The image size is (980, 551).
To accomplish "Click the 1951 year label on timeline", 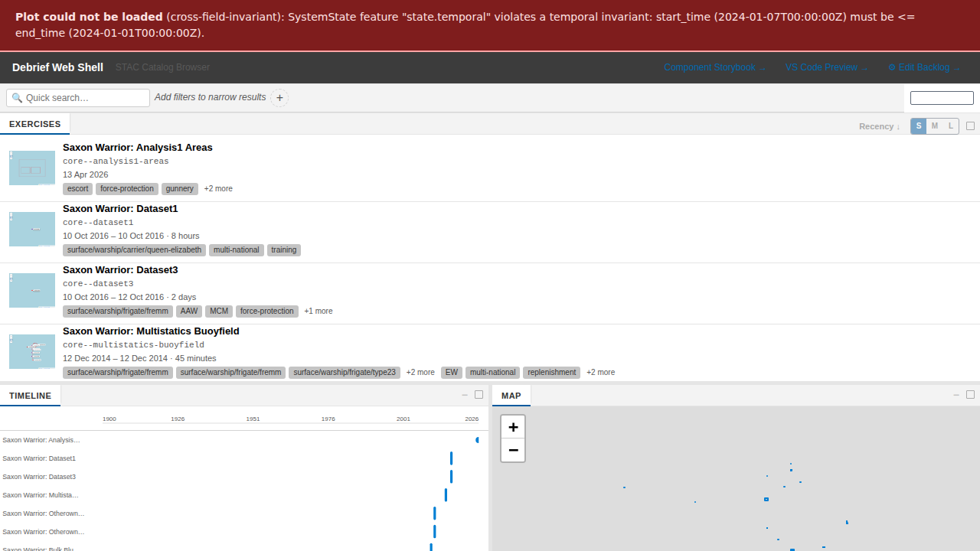I will (x=253, y=419).
